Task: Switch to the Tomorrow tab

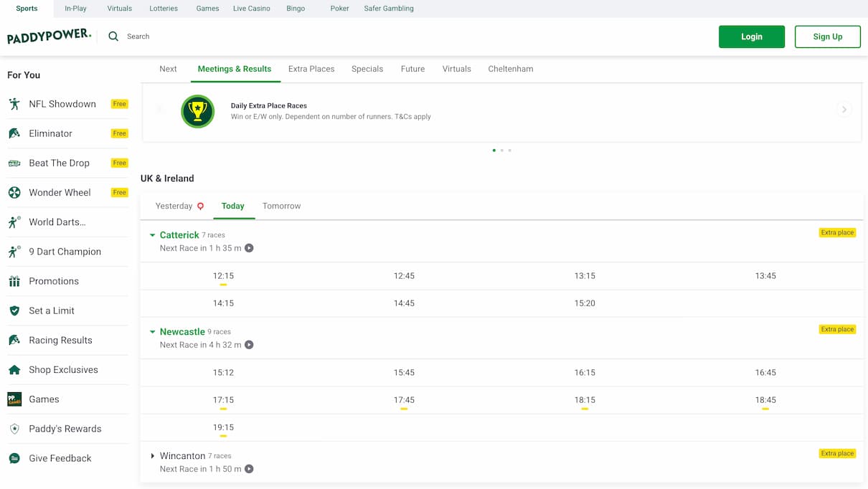Action: click(280, 206)
